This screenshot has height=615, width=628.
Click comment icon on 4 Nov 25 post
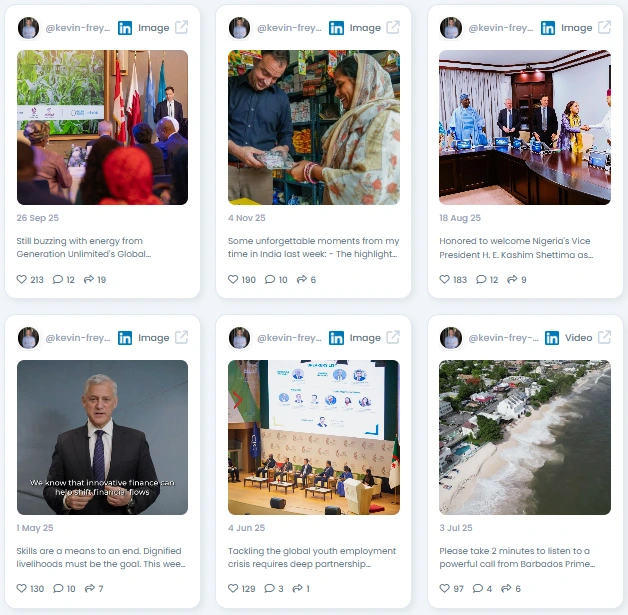click(270, 279)
